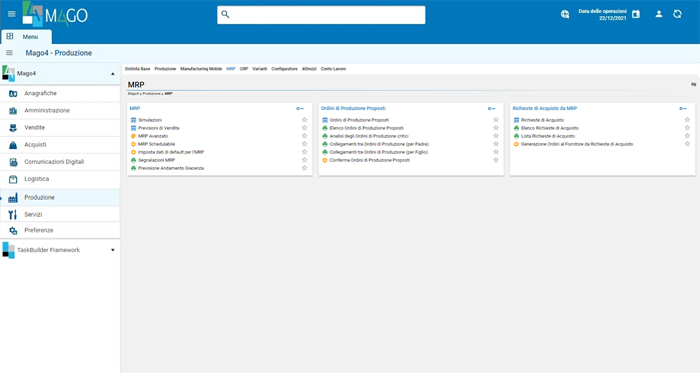
Task: Favorite Conferma Ordini di Produzione Proposti star
Action: pos(496,160)
